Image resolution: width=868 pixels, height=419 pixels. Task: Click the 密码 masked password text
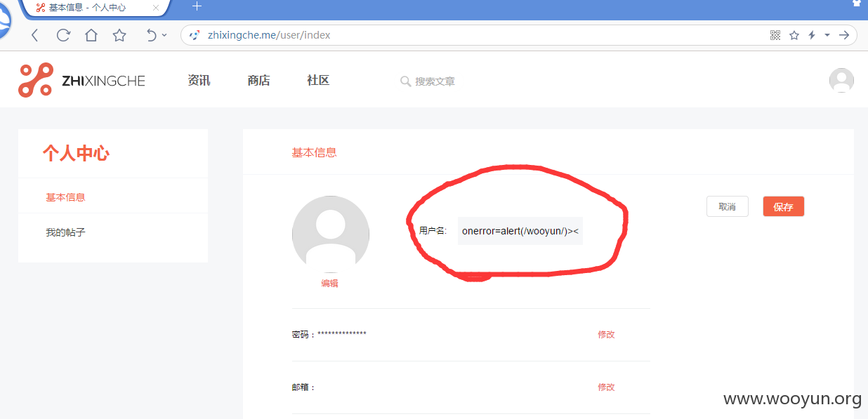click(342, 334)
